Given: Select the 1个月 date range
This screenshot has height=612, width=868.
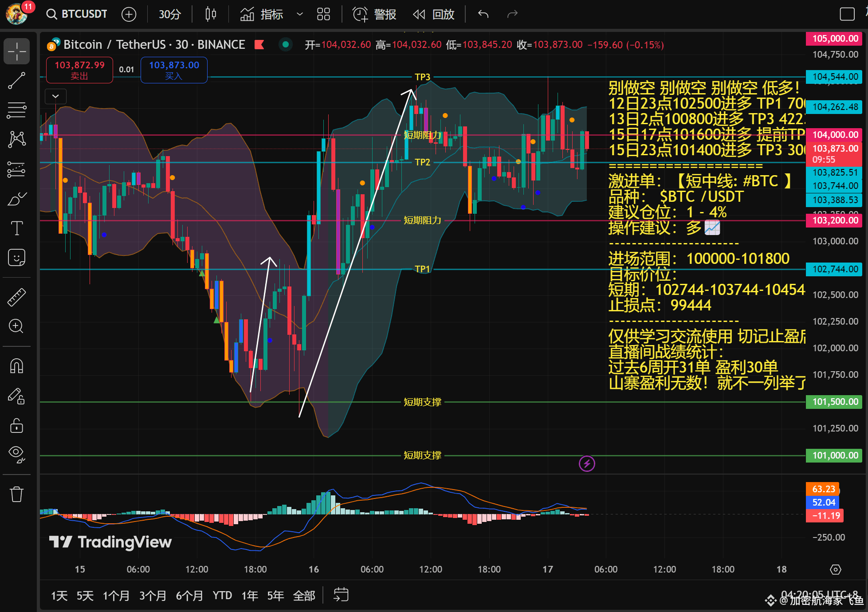Looking at the screenshot, I should (116, 596).
